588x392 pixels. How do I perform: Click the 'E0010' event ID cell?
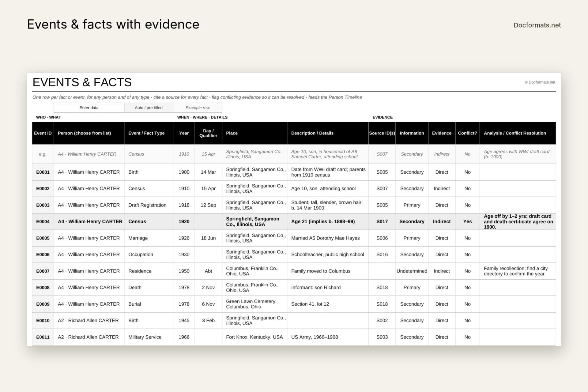click(43, 321)
